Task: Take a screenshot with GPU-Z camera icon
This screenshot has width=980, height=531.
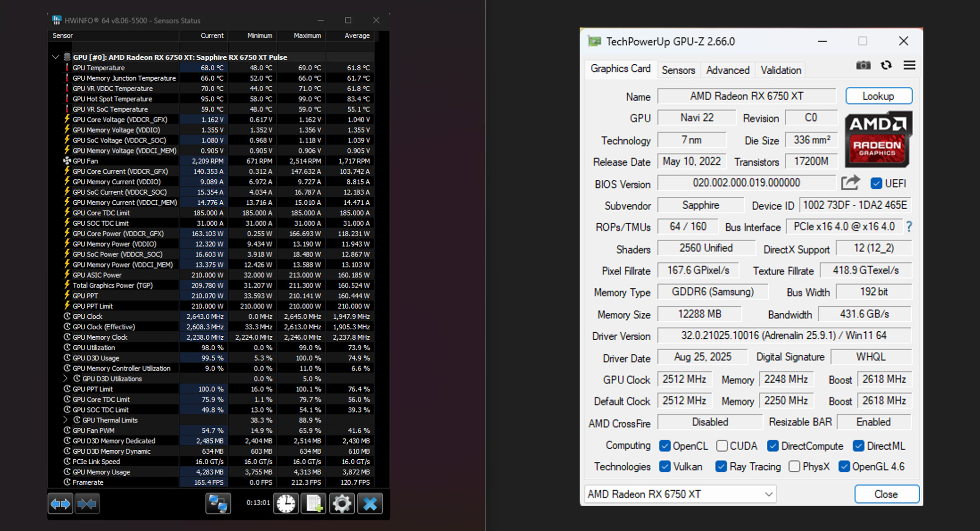Action: (x=863, y=65)
